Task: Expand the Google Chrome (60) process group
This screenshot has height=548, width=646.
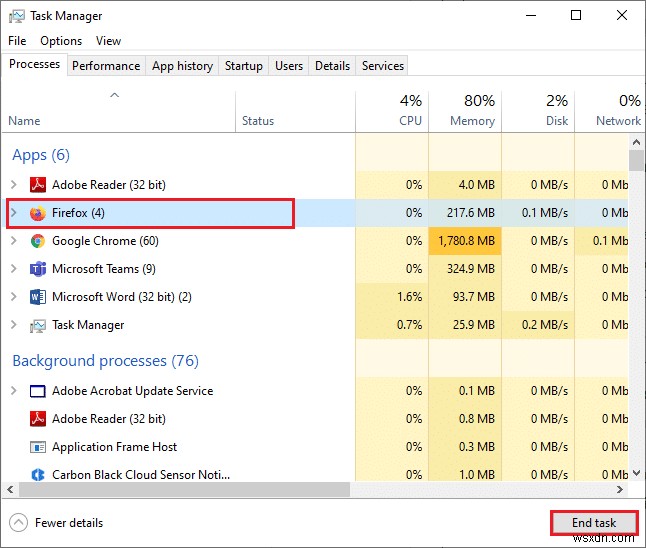Action: point(14,241)
